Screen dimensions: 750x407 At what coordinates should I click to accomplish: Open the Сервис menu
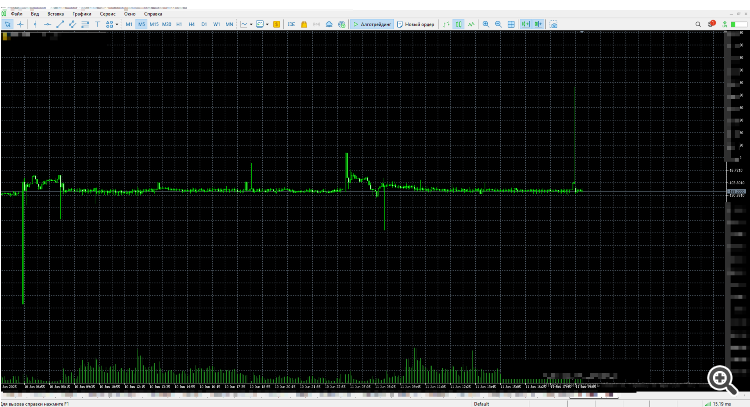(x=108, y=14)
